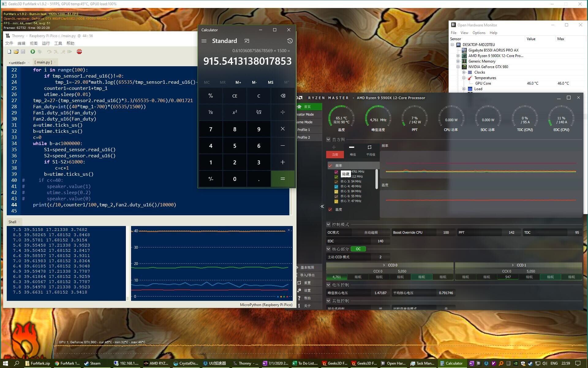Open the Calculator history icon
Viewport: 588px width, 368px height.
[x=290, y=41]
